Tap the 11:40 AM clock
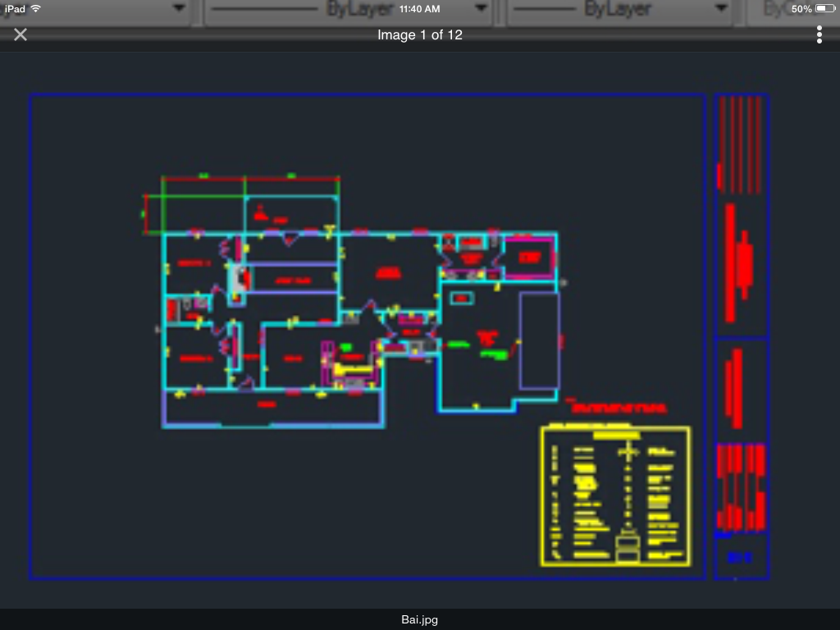The height and width of the screenshot is (630, 840). coord(419,8)
